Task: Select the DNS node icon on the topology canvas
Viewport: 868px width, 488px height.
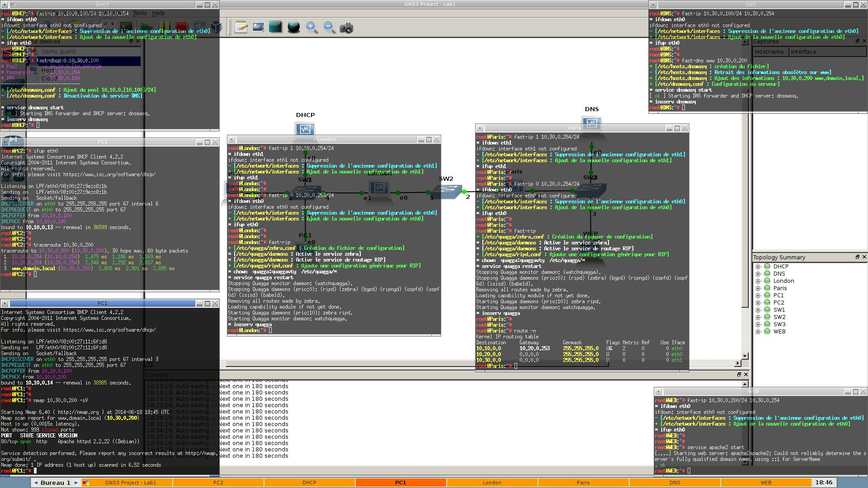Action: pos(591,123)
